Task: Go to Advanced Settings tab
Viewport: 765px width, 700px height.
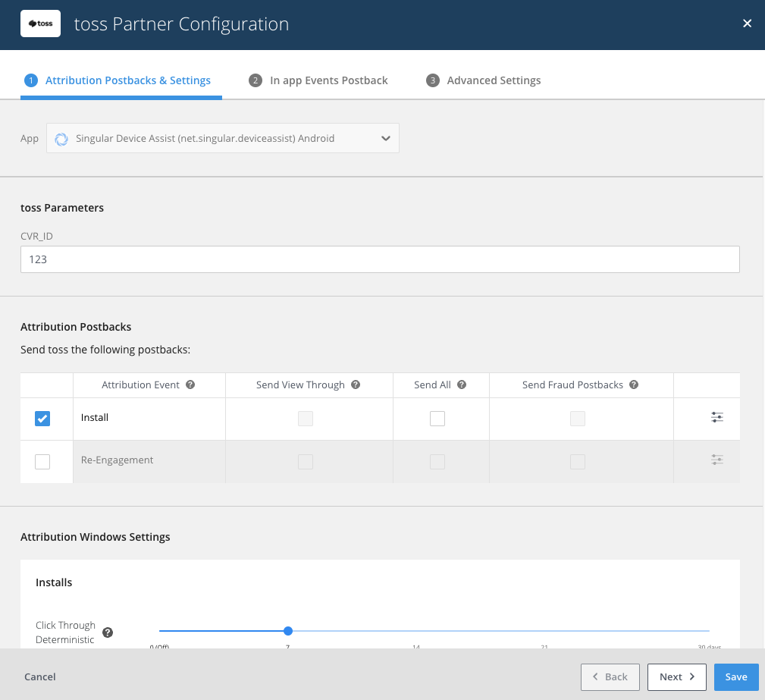Action: click(483, 80)
